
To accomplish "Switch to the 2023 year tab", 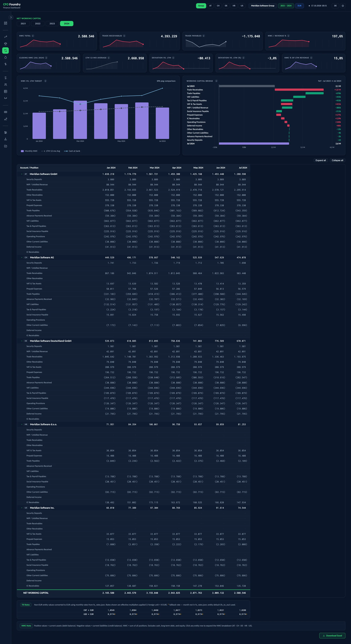I will 52,23.
